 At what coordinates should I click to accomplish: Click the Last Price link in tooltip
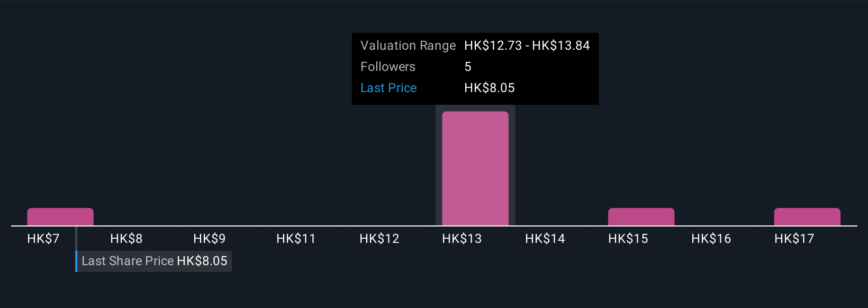tap(388, 88)
